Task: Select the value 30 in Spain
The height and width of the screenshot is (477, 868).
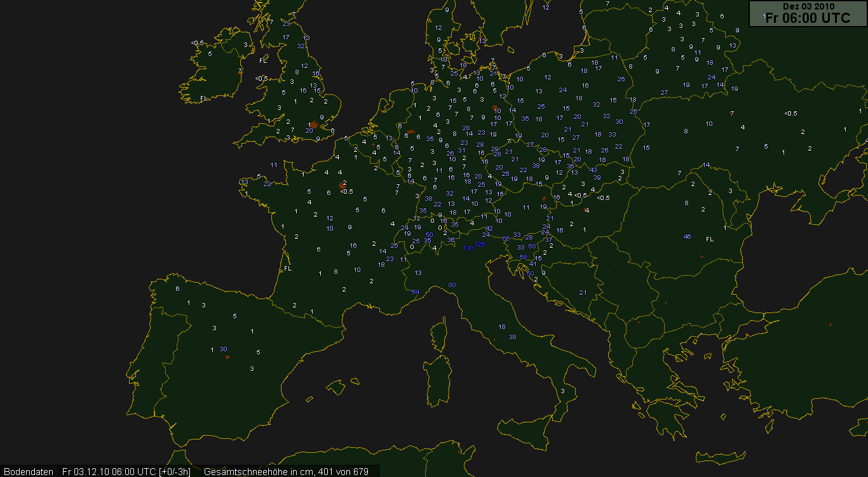Action: 223,349
